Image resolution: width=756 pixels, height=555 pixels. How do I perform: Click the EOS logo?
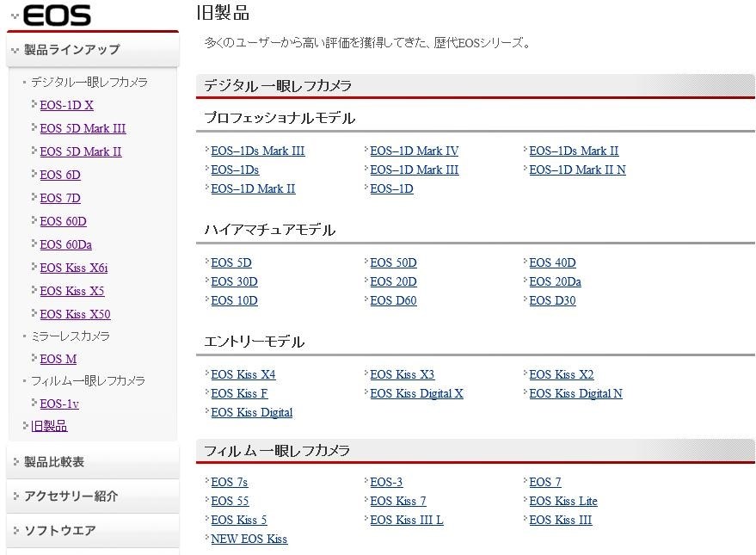coord(57,15)
